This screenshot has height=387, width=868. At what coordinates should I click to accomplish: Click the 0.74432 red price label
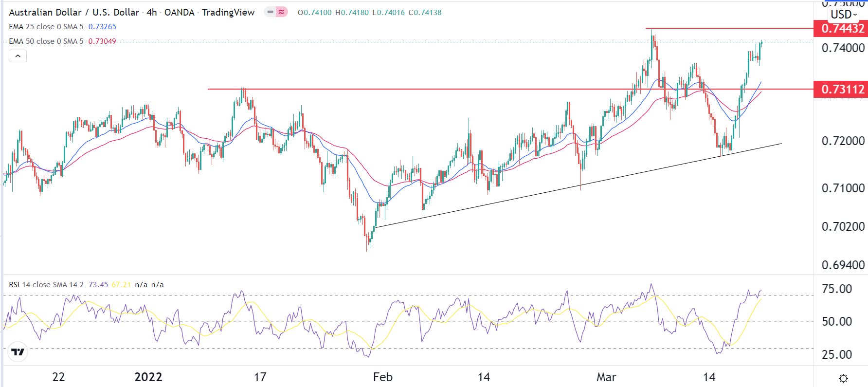click(842, 29)
